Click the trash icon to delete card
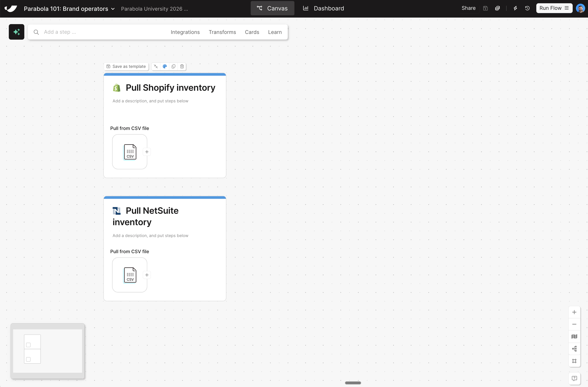This screenshot has width=588, height=387. (x=182, y=66)
